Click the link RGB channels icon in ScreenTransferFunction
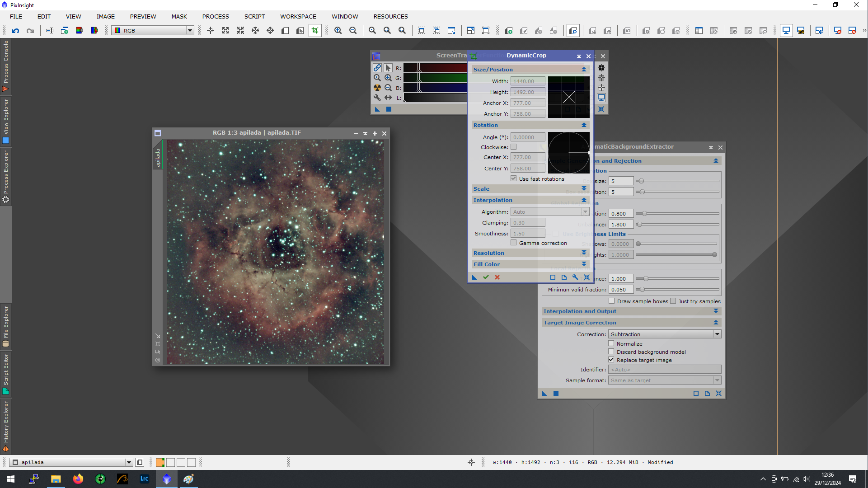Screen dimensions: 868x488 [x=377, y=68]
